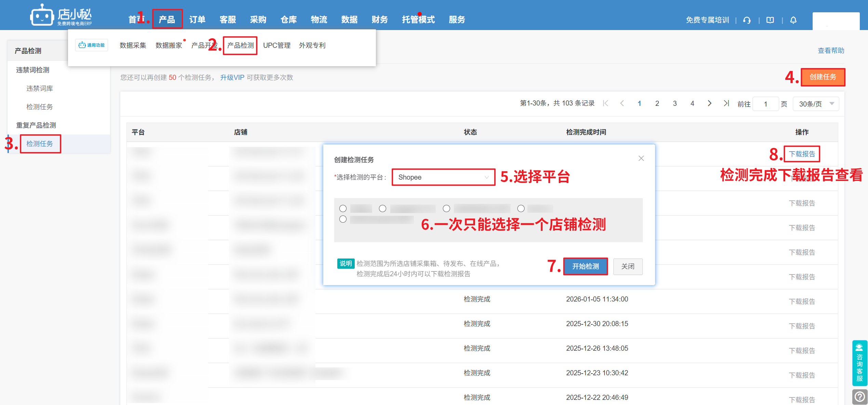Click the notification bell icon
Viewport: 868px width, 405px height.
click(794, 20)
